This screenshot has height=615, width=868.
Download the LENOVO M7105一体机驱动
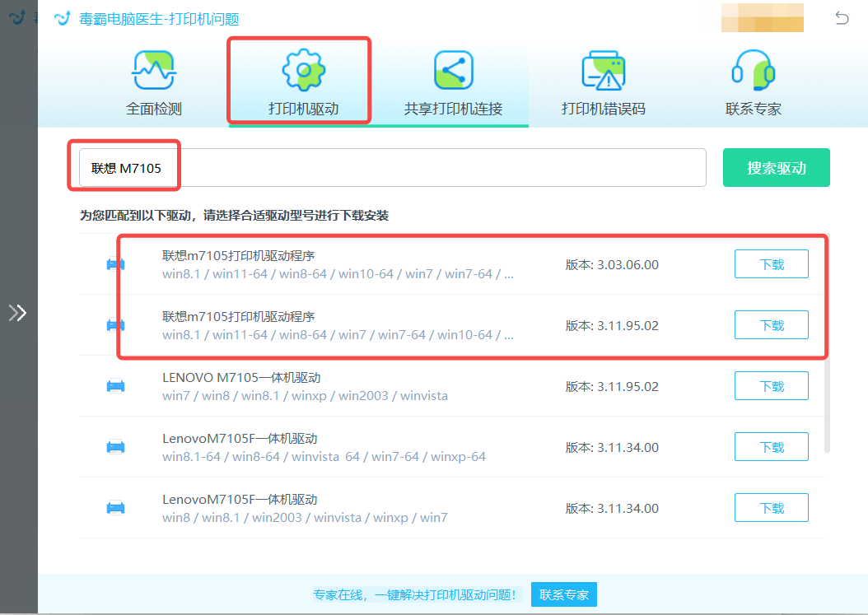click(771, 386)
